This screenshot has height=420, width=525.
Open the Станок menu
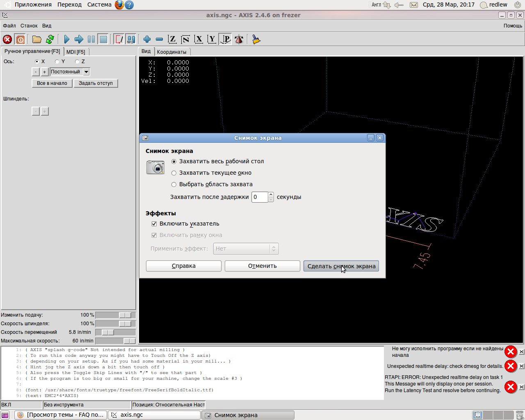click(x=29, y=26)
